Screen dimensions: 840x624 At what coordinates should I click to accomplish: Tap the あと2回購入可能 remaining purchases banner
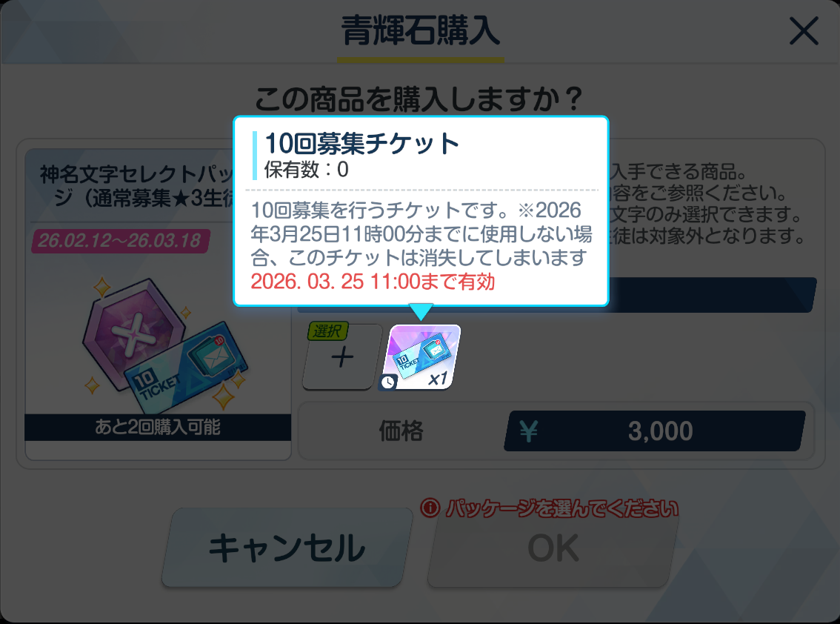click(x=158, y=428)
